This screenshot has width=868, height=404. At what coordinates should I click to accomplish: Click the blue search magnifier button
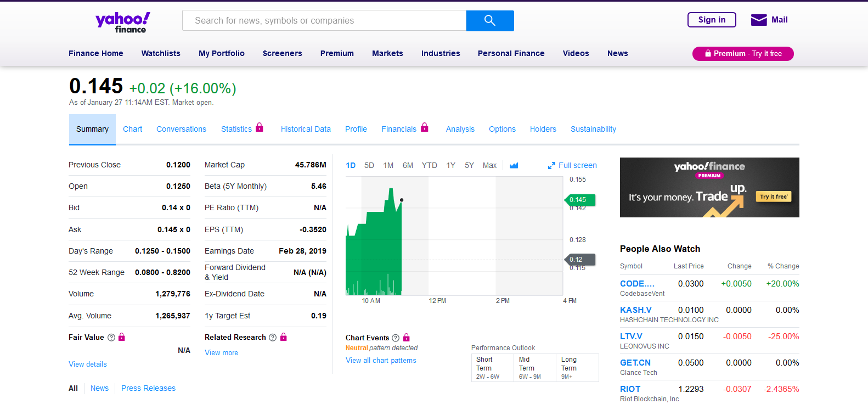[x=489, y=21]
